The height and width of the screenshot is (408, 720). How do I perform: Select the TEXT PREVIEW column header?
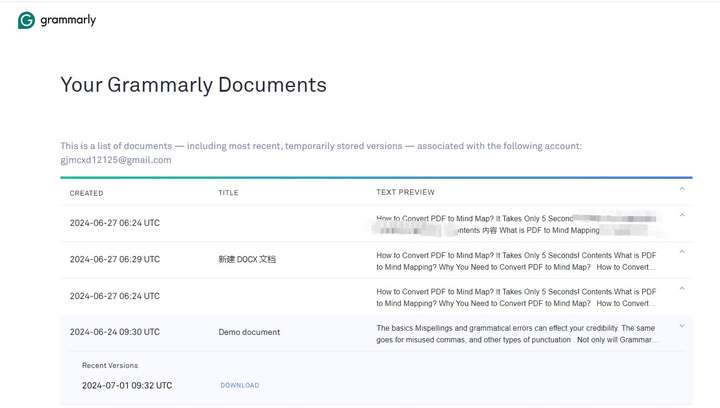405,192
